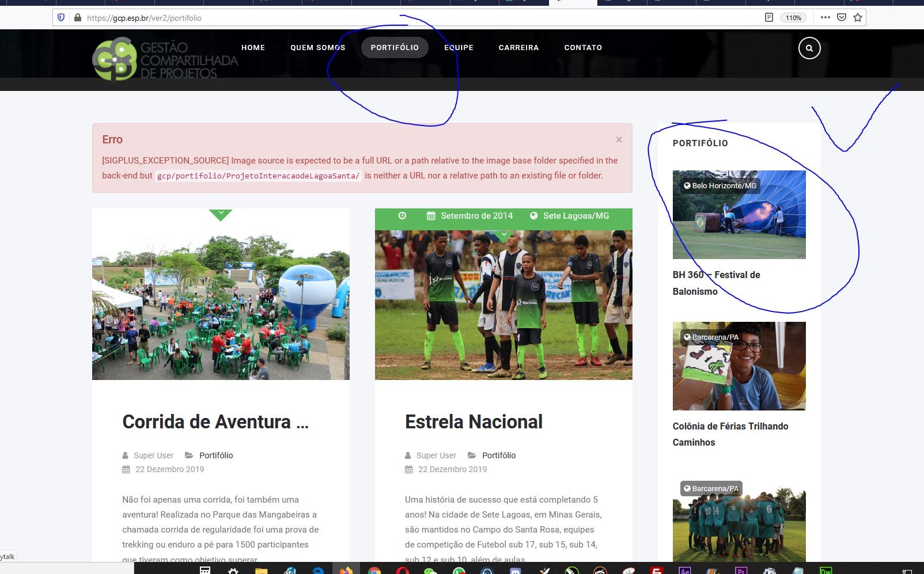Open File Explorer from the taskbar
This screenshot has height=574, width=924.
262,571
